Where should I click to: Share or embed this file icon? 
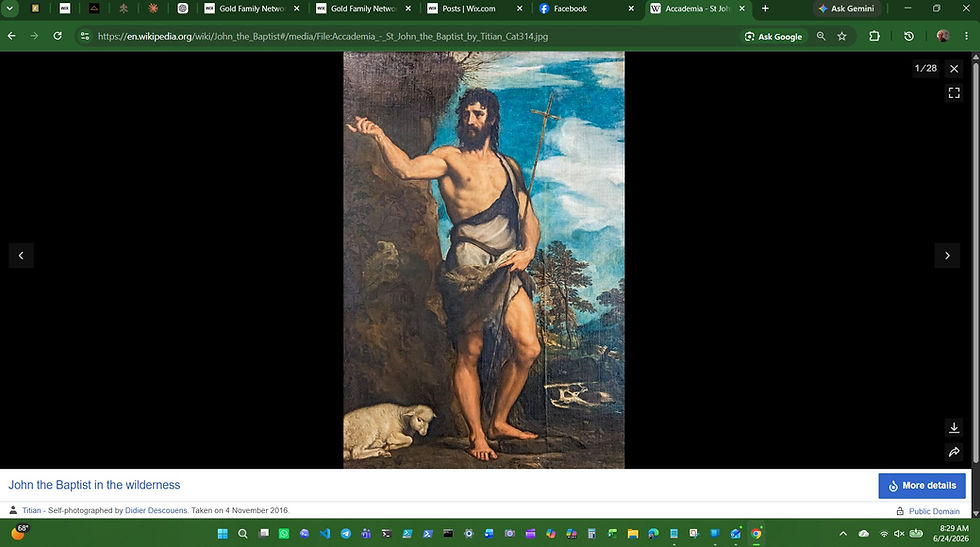(x=954, y=451)
